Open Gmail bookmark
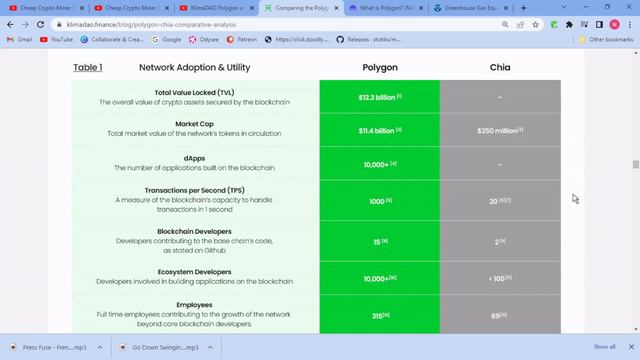The width and height of the screenshot is (640, 360). tap(19, 40)
